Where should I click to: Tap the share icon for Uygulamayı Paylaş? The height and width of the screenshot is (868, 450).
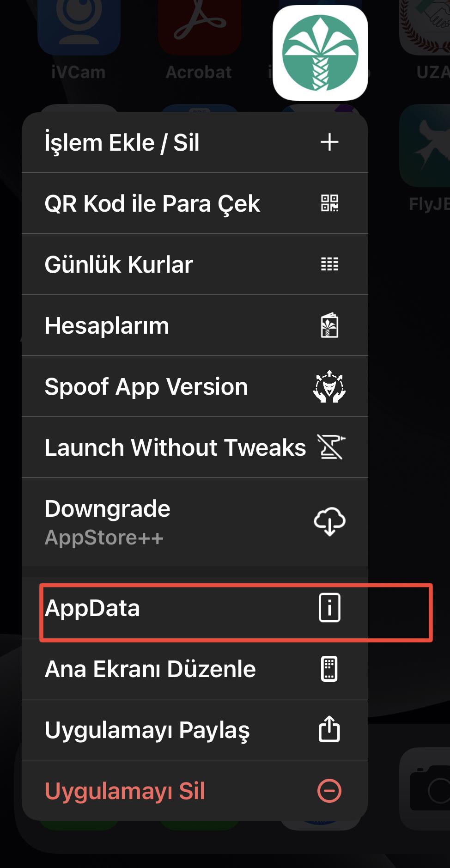pyautogui.click(x=329, y=729)
